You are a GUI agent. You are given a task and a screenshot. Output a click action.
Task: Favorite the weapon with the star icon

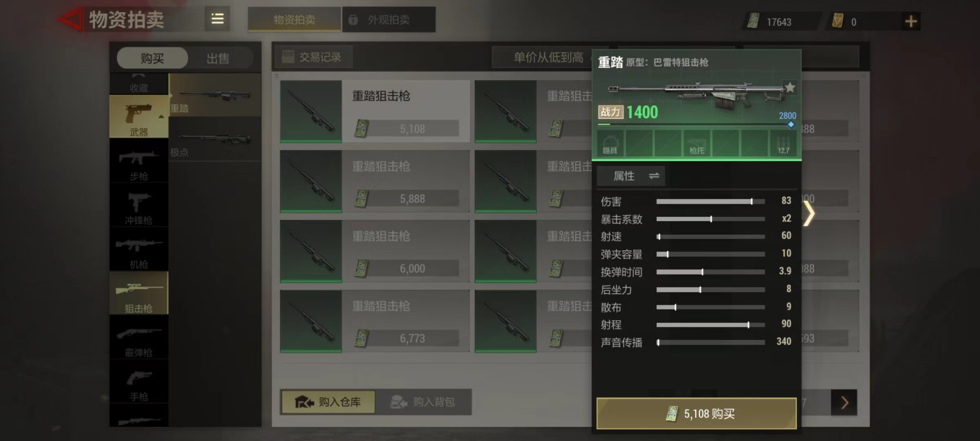pos(790,87)
